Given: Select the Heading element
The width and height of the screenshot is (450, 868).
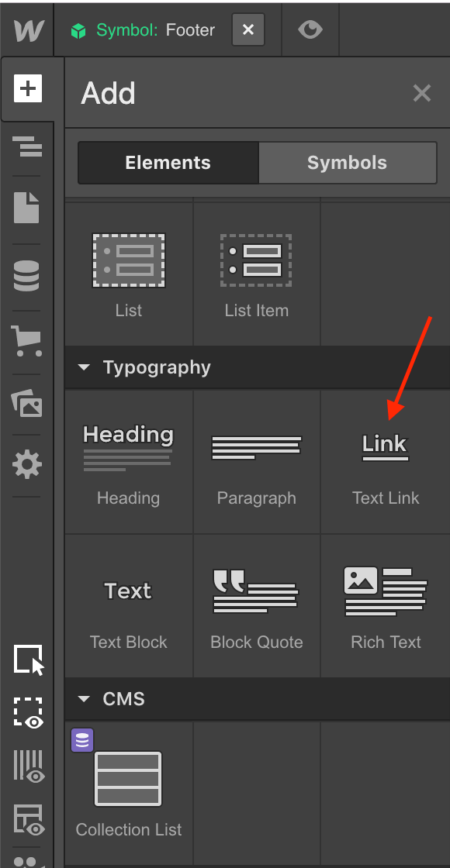Looking at the screenshot, I should point(129,463).
